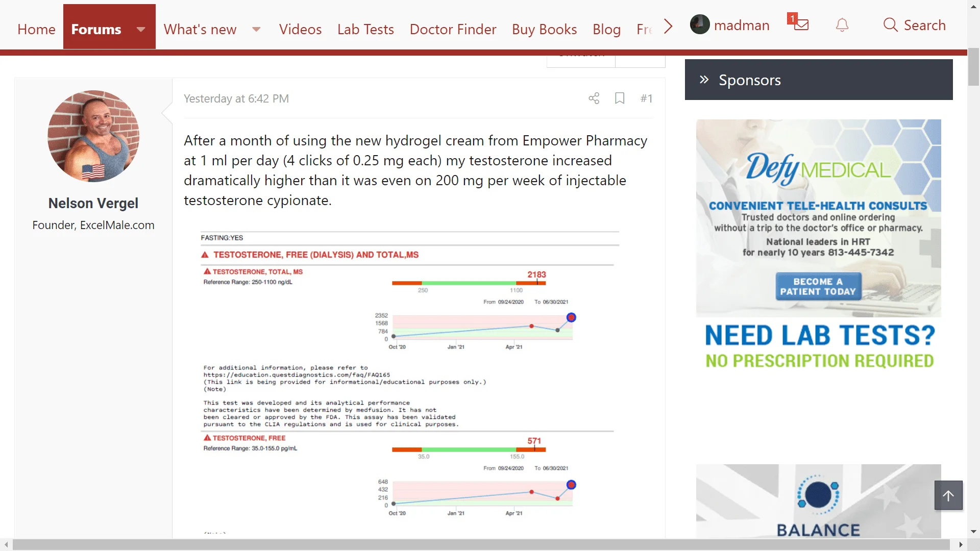
Task: Go to the Lab Tests menu item
Action: 365,29
